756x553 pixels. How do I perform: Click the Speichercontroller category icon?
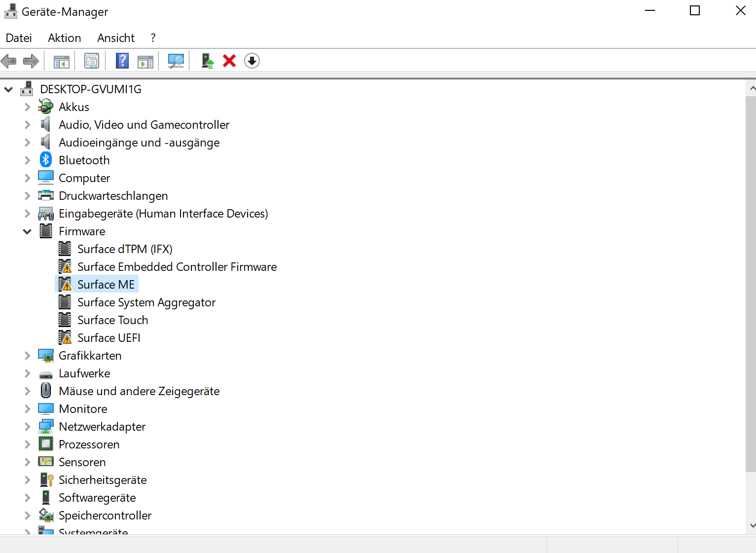tap(46, 515)
